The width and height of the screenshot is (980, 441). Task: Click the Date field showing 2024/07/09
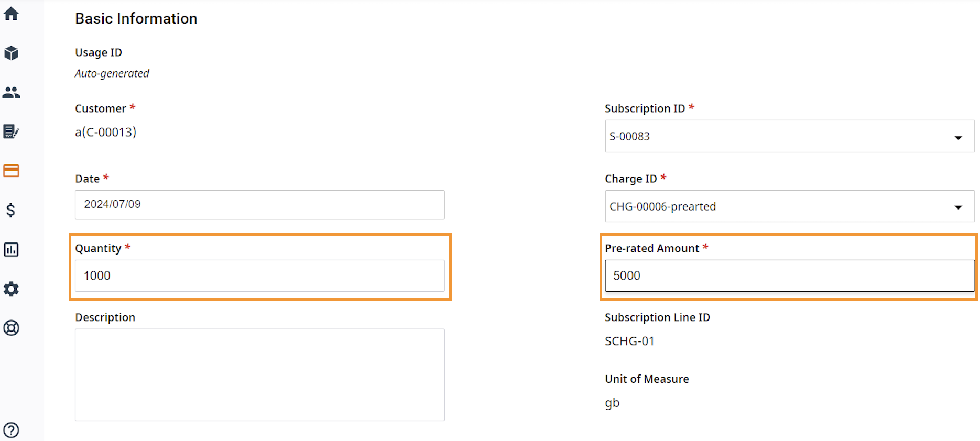click(260, 205)
